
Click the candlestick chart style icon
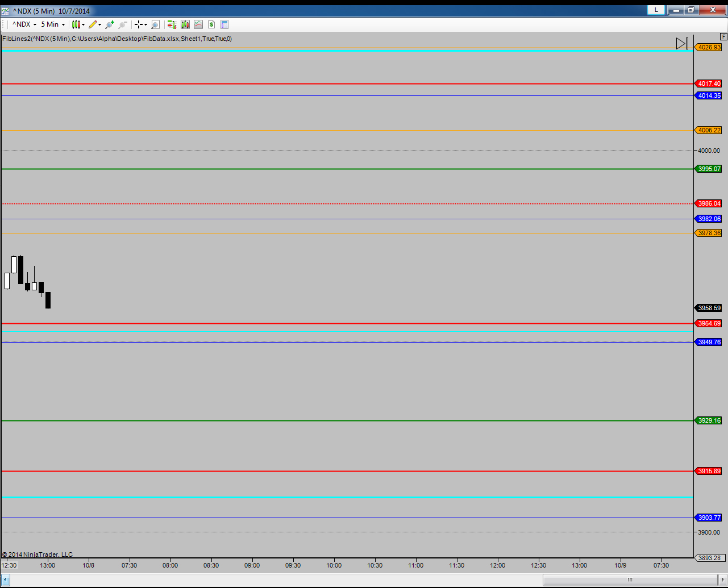[x=76, y=24]
